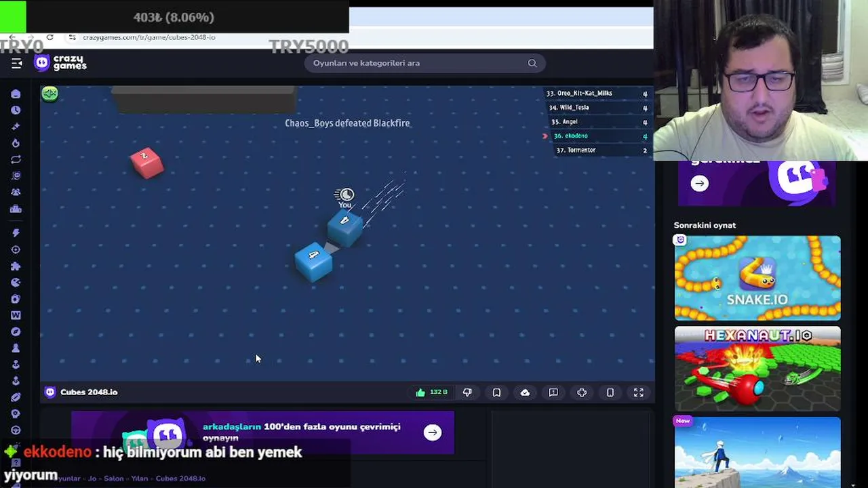Click leaderboard row '33. Oreo_Kit-Kat_Milks'
The height and width of the screenshot is (488, 868).
(597, 94)
